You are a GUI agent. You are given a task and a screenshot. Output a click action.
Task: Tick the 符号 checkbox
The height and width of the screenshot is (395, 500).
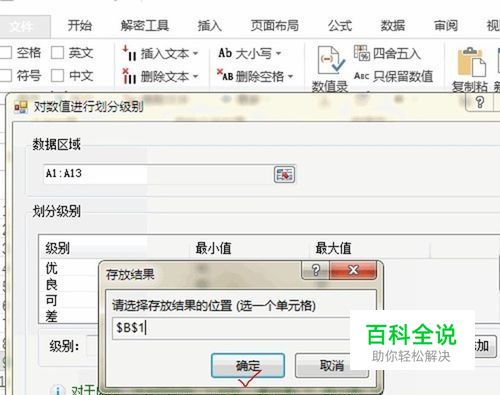(6, 75)
